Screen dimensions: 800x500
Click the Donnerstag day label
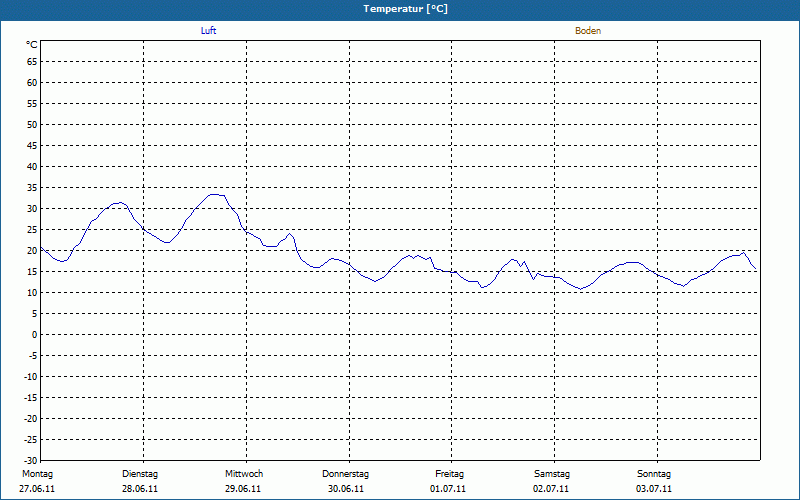[x=345, y=473]
